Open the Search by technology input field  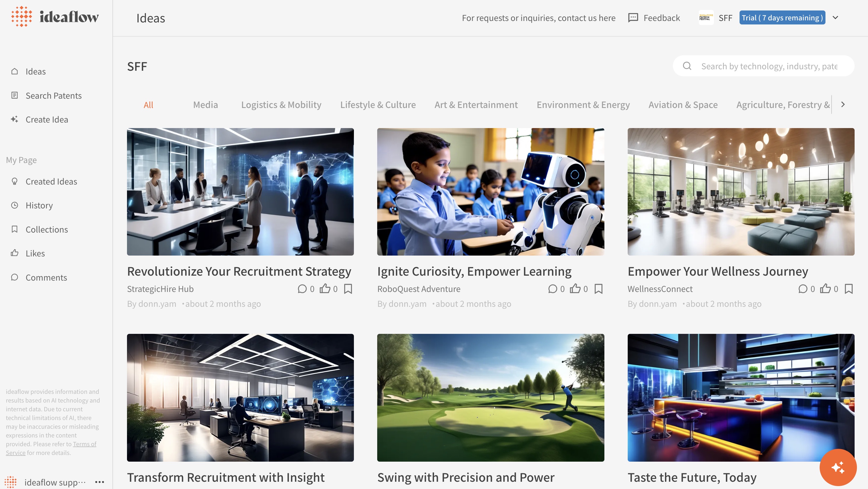click(769, 65)
